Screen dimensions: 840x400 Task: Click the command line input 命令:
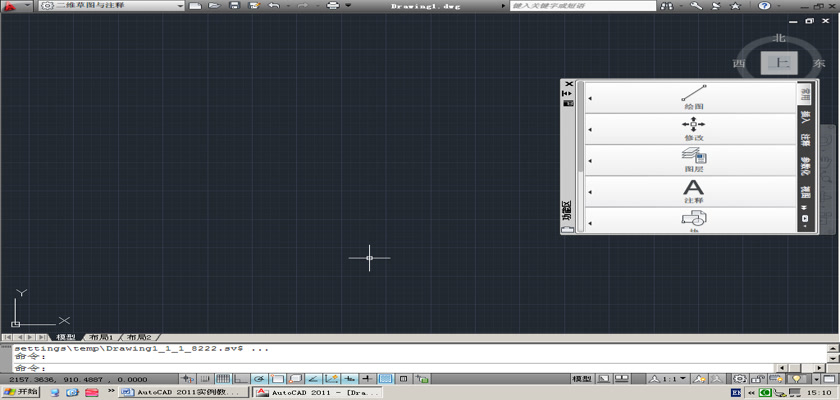[x=394, y=368]
